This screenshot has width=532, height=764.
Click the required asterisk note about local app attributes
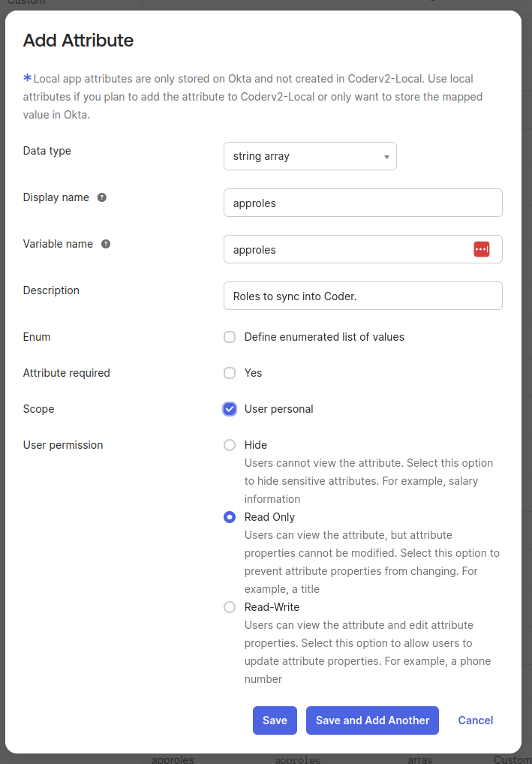click(28, 78)
